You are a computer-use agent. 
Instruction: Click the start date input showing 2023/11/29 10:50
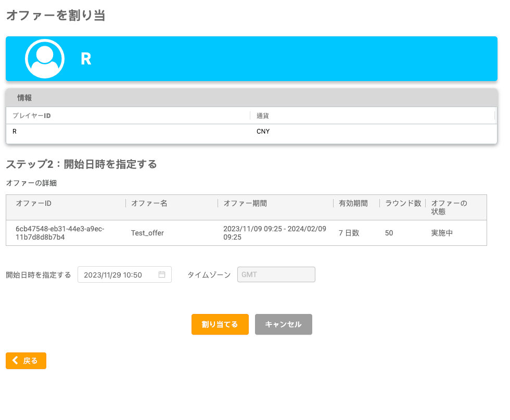click(120, 274)
